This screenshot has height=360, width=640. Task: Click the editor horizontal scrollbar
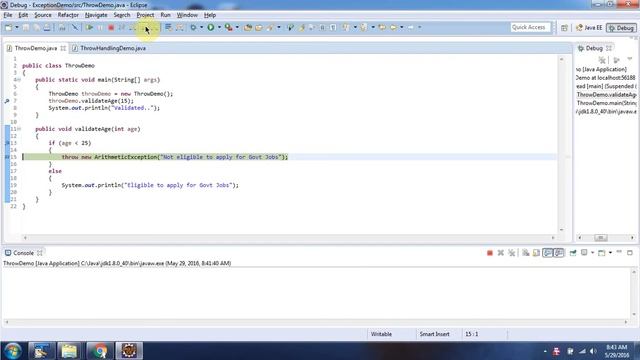289,238
